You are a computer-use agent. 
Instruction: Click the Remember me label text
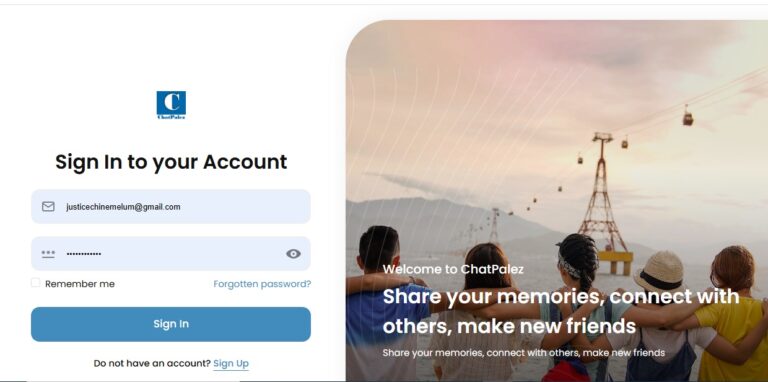pyautogui.click(x=80, y=284)
